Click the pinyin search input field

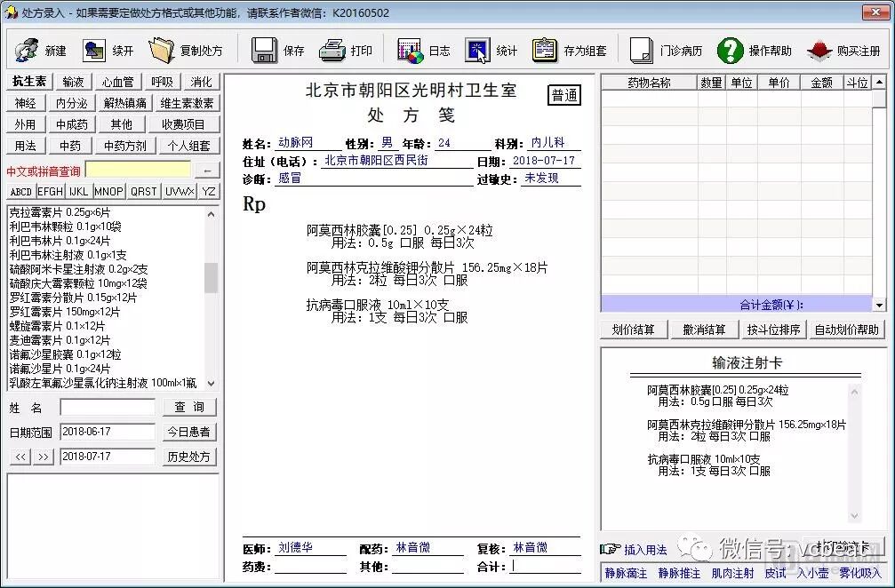(x=138, y=170)
